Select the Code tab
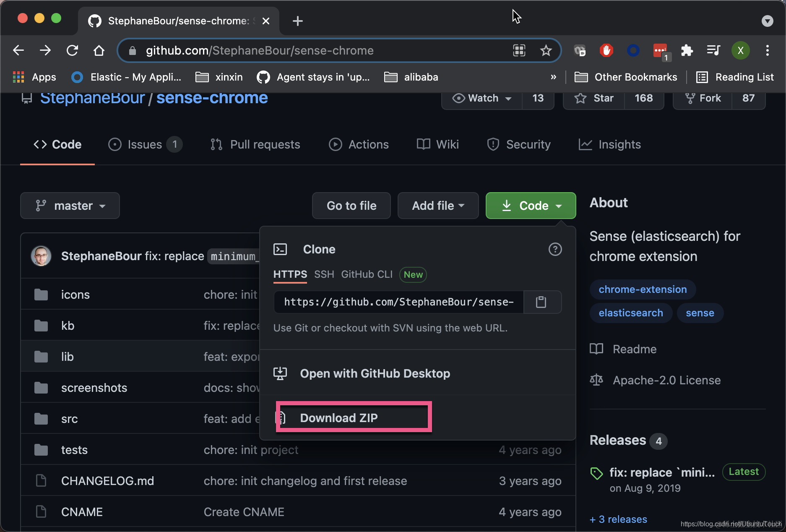The image size is (786, 532). [x=57, y=144]
